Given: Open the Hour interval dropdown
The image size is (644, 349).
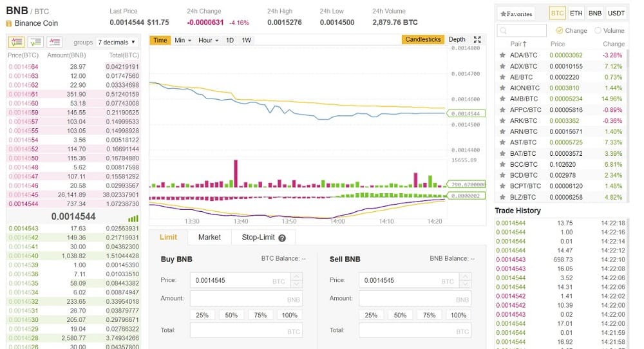Looking at the screenshot, I should point(208,40).
